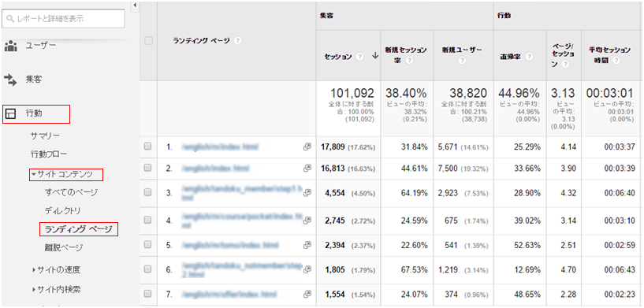Check the checkbox for row 6
This screenshot has height=308, width=644.
[148, 269]
